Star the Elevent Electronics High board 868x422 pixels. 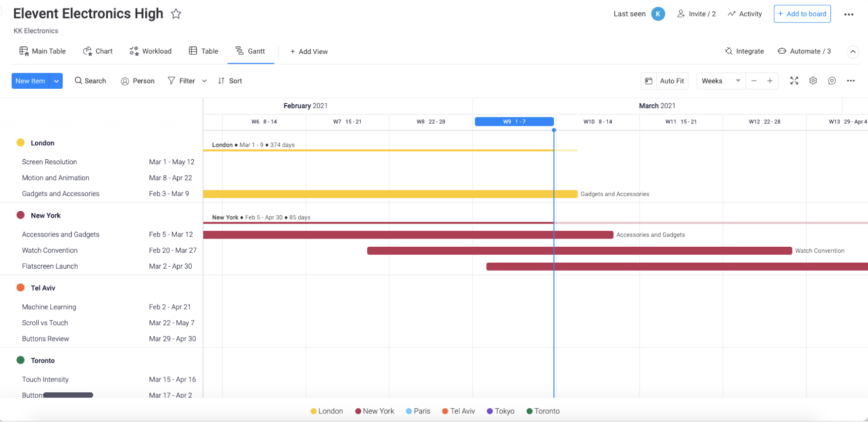coord(175,13)
